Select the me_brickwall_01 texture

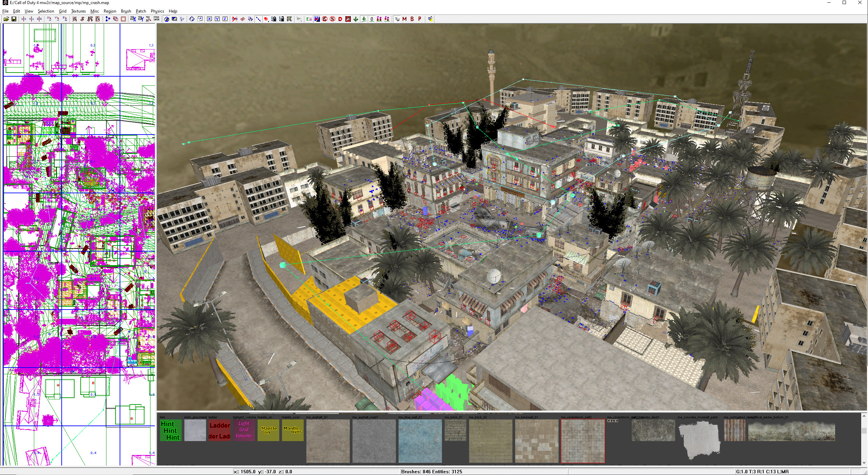pyautogui.click(x=537, y=441)
